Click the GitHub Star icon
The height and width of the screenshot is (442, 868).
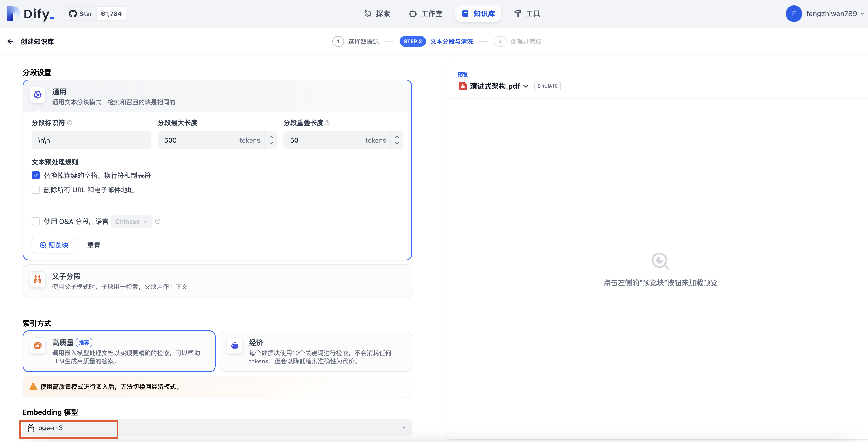73,14
